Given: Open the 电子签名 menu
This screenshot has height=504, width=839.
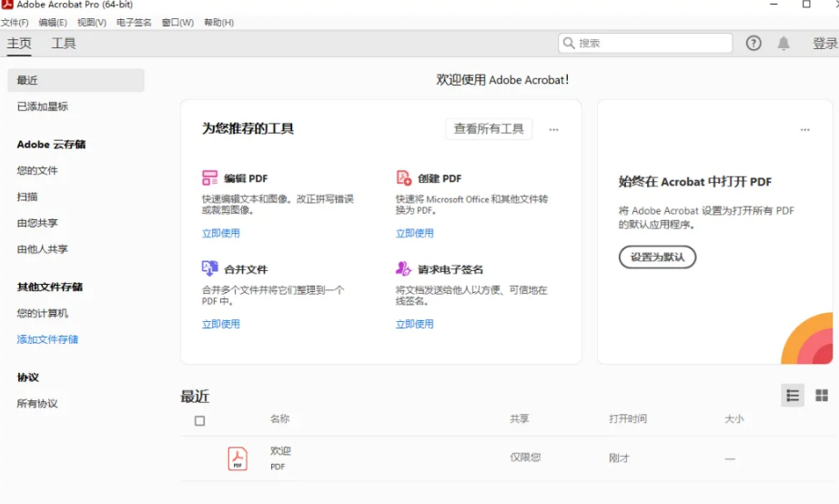Looking at the screenshot, I should tap(134, 23).
